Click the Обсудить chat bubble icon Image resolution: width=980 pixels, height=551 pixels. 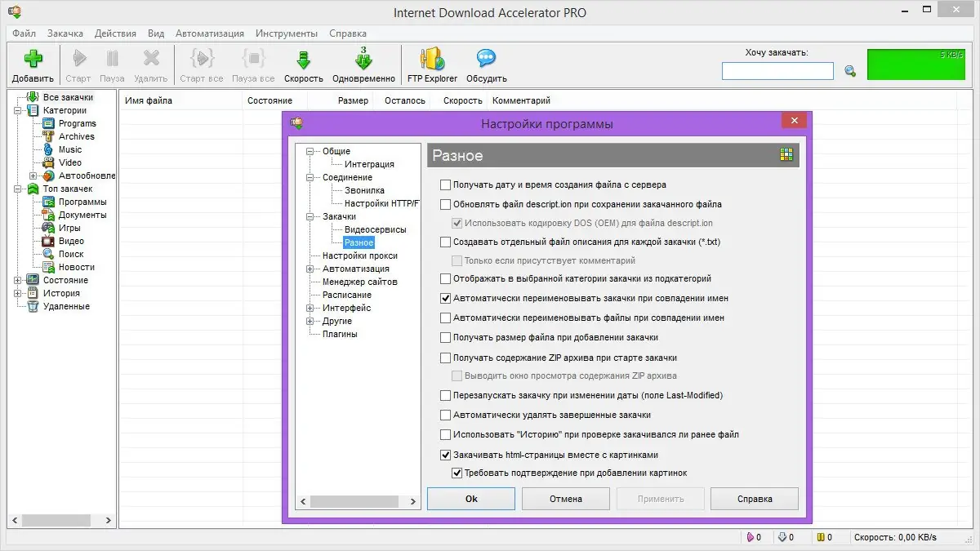486,59
